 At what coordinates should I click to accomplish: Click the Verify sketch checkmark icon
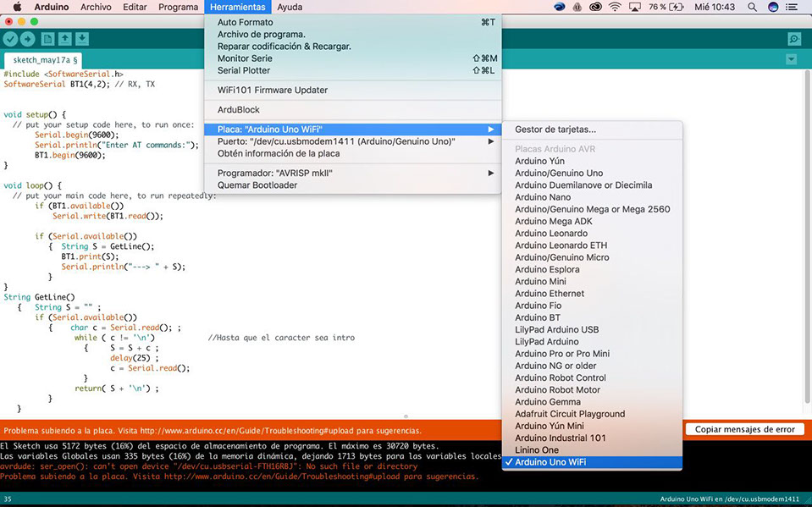(x=10, y=39)
